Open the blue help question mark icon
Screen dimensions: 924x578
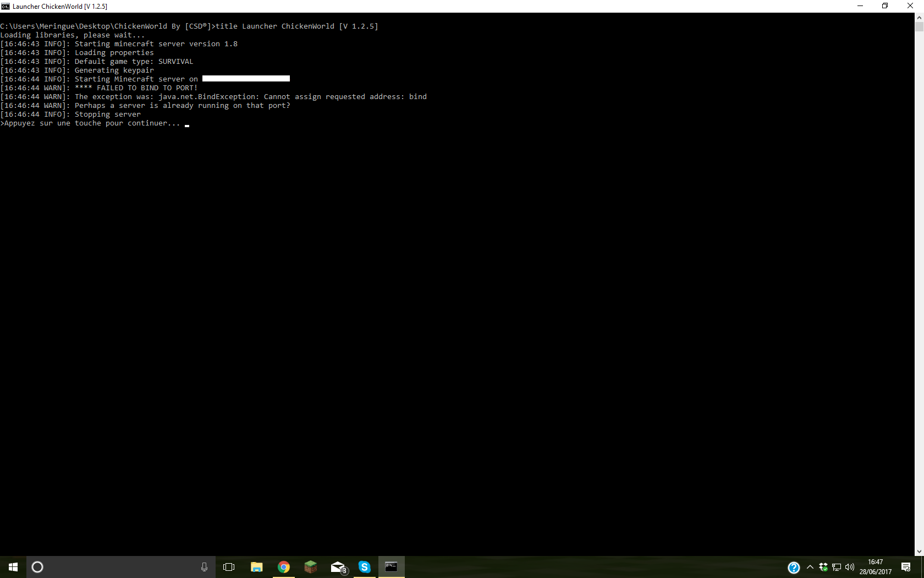click(794, 568)
